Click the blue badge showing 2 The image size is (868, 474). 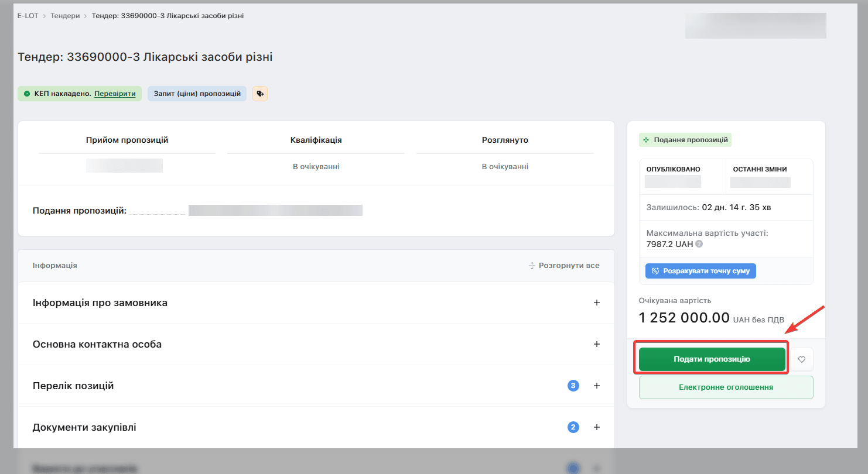[x=573, y=427]
